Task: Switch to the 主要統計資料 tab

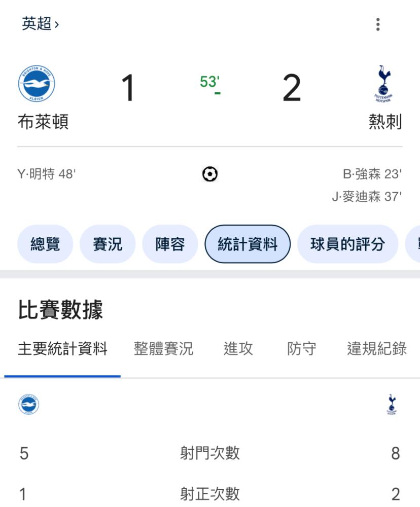Action: pos(62,349)
